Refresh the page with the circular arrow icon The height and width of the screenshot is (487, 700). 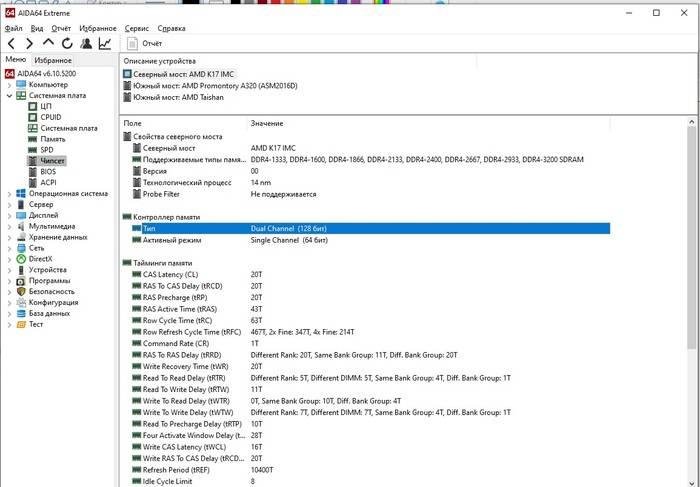pyautogui.click(x=67, y=43)
